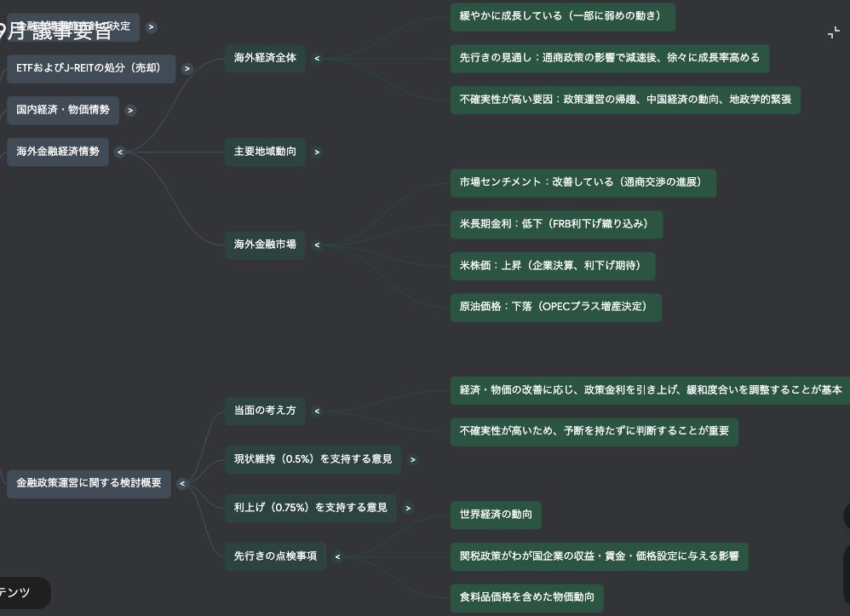850x616 pixels.
Task: Click the テンツ button at bottom left
Action: coord(21,593)
